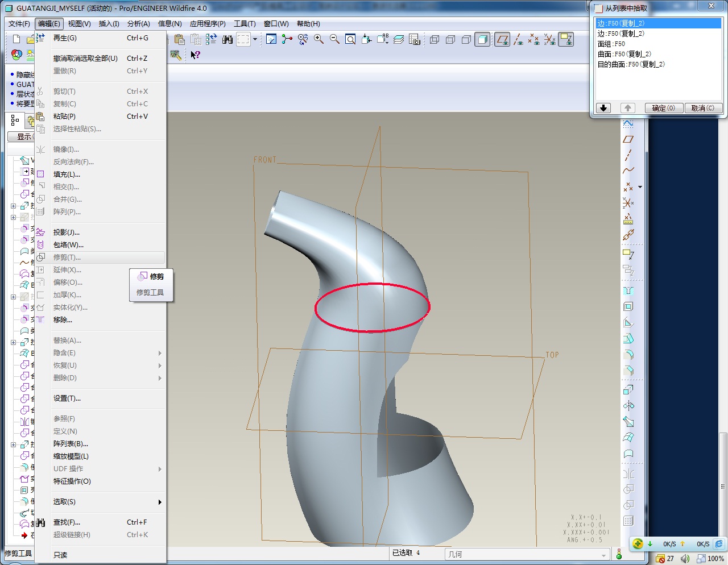The height and width of the screenshot is (565, 728).
Task: Toggle Hidden Line display mode
Action: tap(450, 39)
